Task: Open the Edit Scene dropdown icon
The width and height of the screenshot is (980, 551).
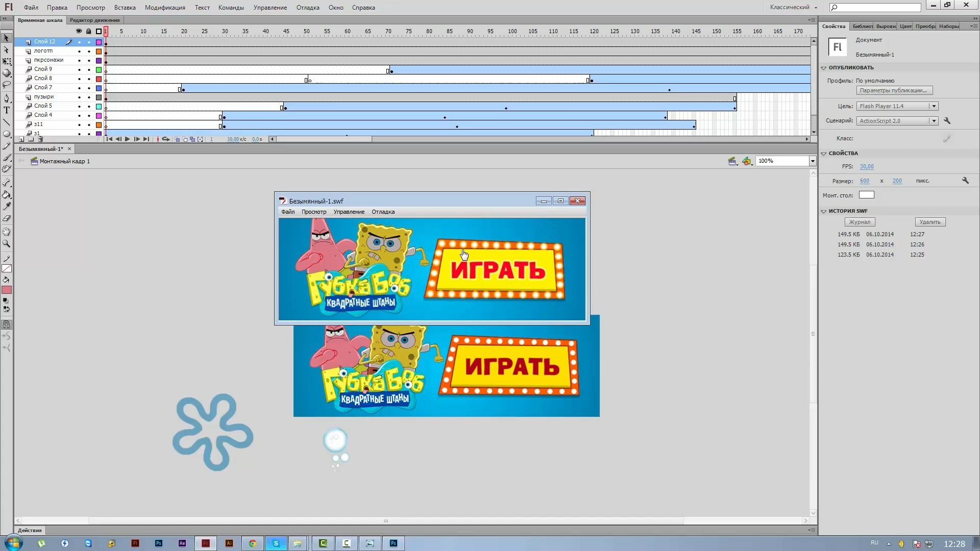Action: (x=733, y=161)
